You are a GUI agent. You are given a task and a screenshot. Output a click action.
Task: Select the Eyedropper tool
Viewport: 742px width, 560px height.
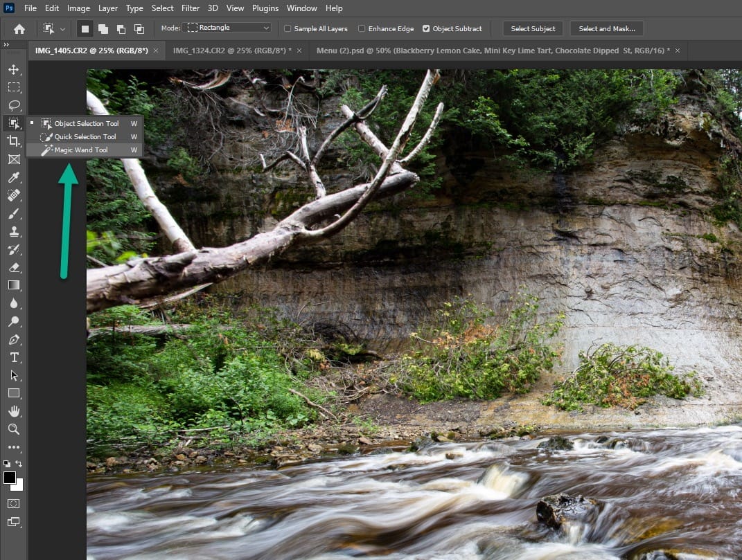coord(14,177)
